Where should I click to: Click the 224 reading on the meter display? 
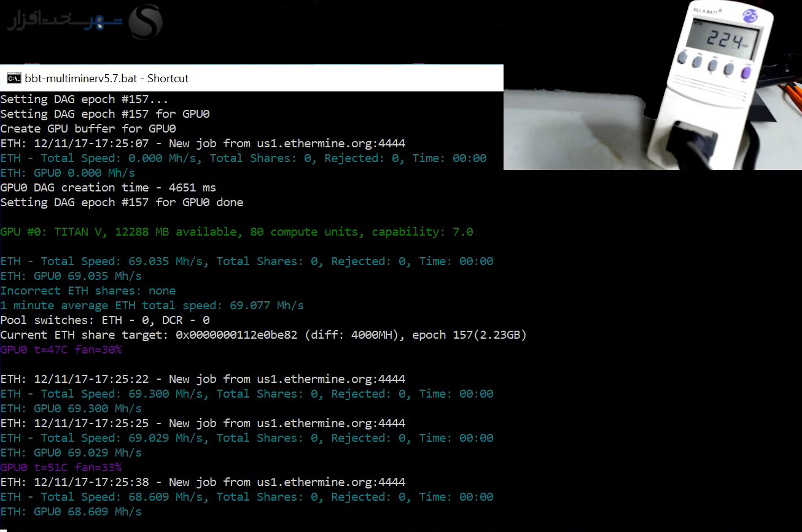[723, 41]
